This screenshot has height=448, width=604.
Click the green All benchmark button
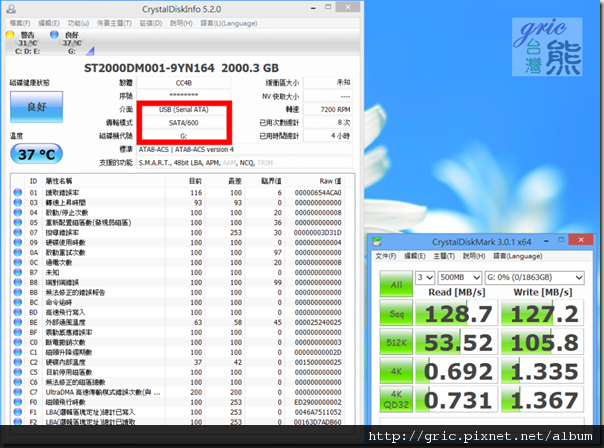(x=396, y=284)
